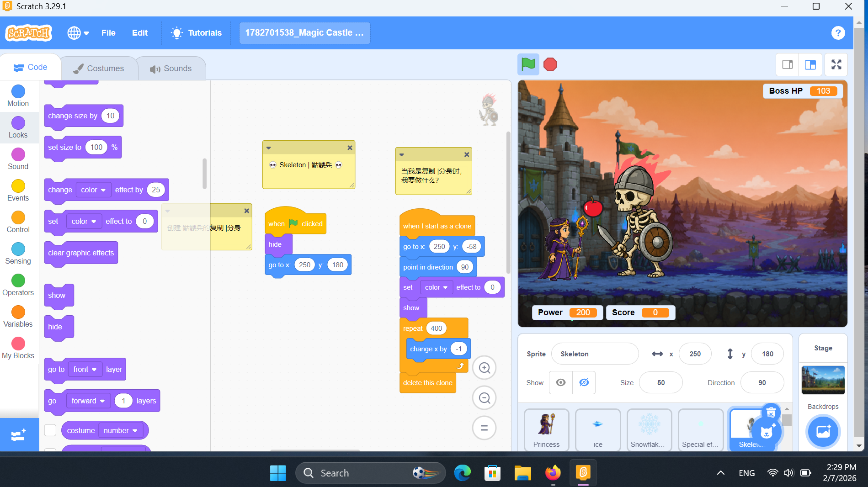Click the green flag to start

528,64
